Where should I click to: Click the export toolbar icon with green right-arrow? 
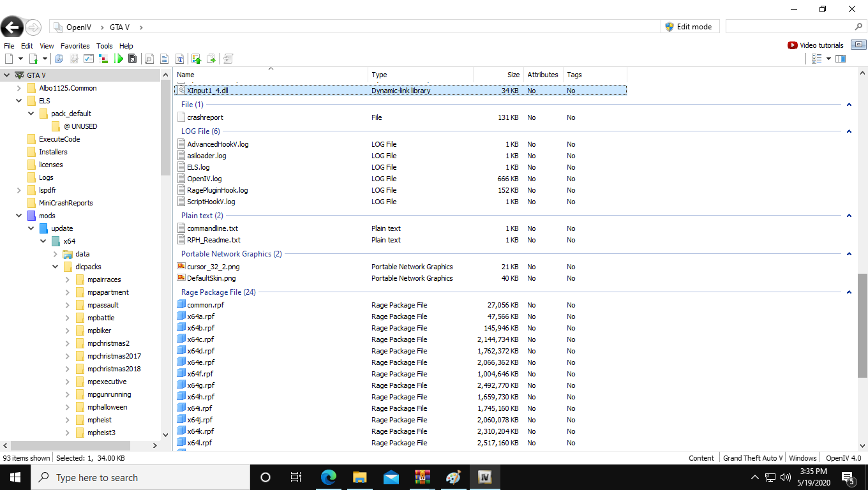[x=211, y=59]
